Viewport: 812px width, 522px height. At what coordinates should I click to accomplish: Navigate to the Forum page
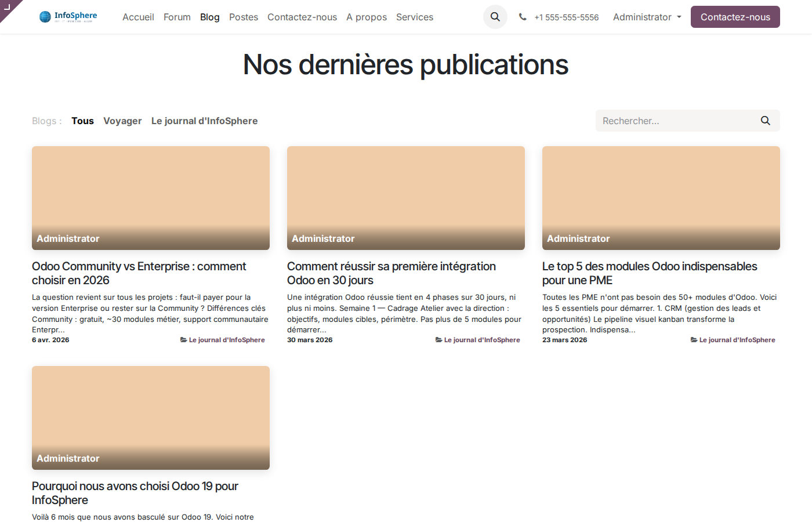point(177,17)
